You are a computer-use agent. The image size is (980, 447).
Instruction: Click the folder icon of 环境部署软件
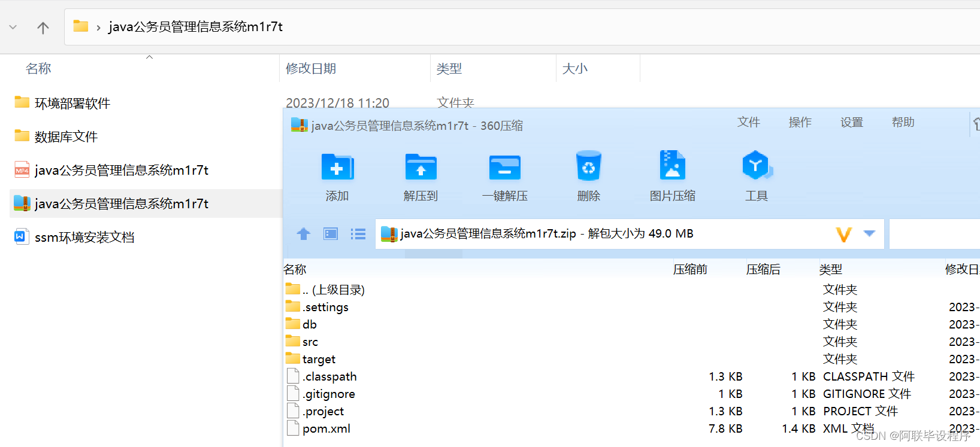coord(22,102)
